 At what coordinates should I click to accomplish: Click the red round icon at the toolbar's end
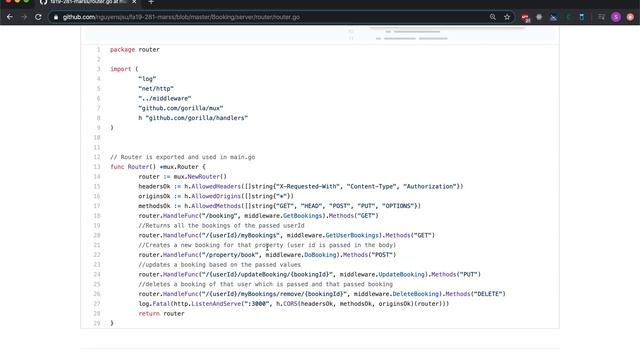coord(630,17)
